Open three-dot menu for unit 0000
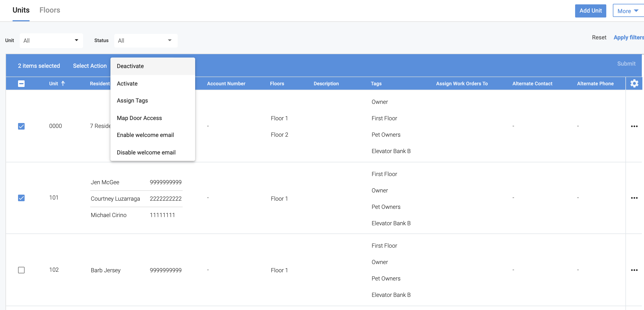This screenshot has height=310, width=644. point(634,126)
